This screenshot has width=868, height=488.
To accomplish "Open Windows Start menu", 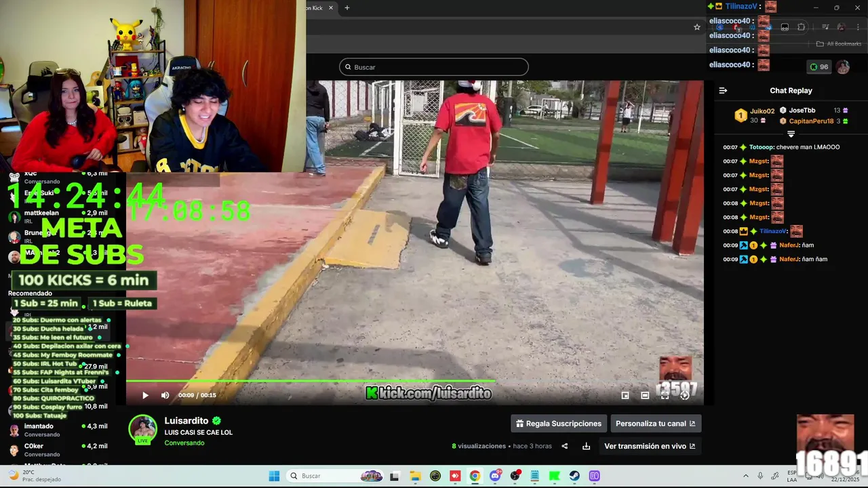I will pos(274,476).
